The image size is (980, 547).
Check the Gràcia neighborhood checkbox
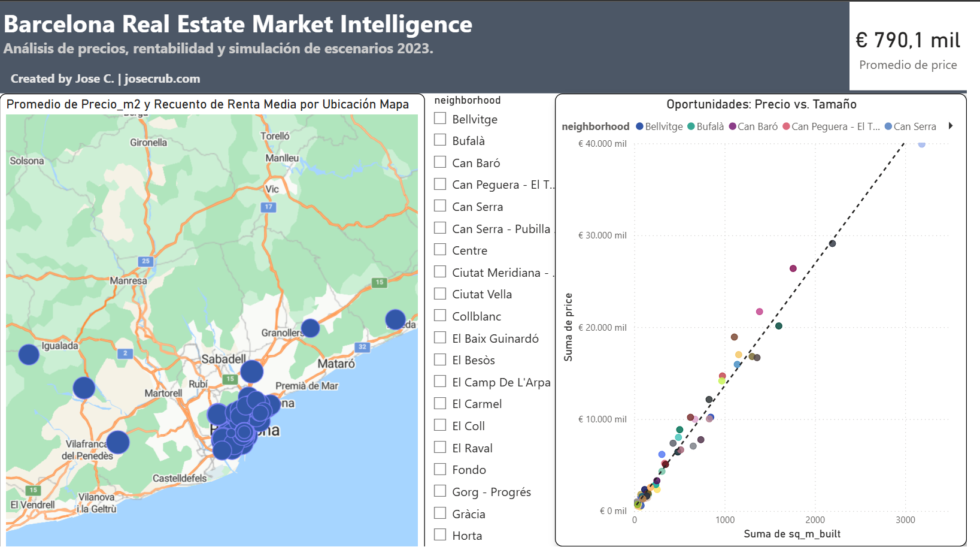coord(441,513)
